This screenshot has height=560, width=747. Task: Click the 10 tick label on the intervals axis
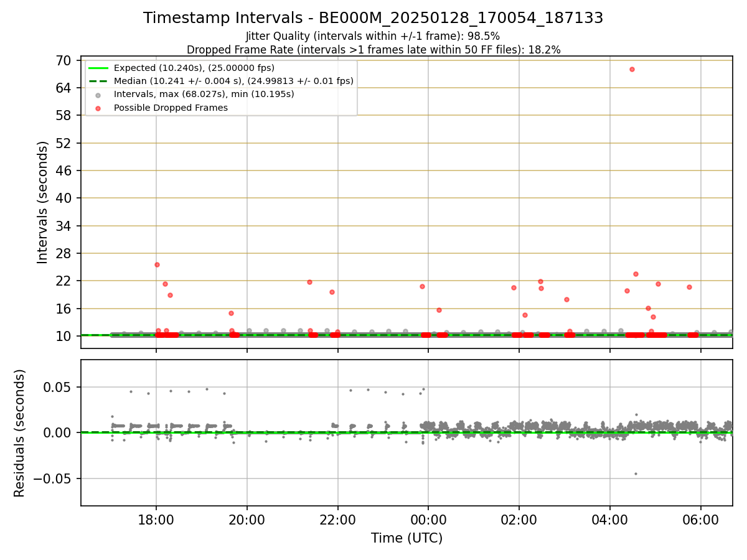pos(63,336)
